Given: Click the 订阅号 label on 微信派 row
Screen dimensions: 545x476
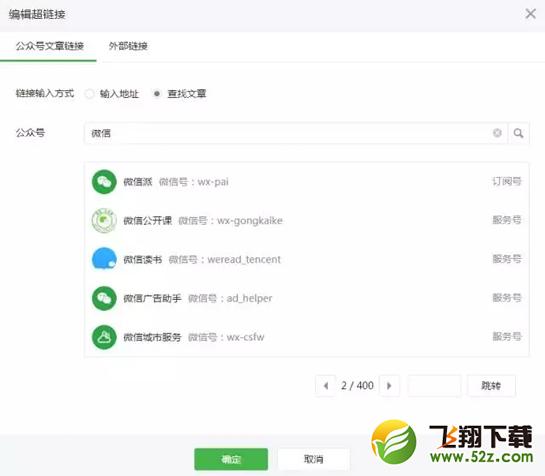Looking at the screenshot, I should click(507, 181).
